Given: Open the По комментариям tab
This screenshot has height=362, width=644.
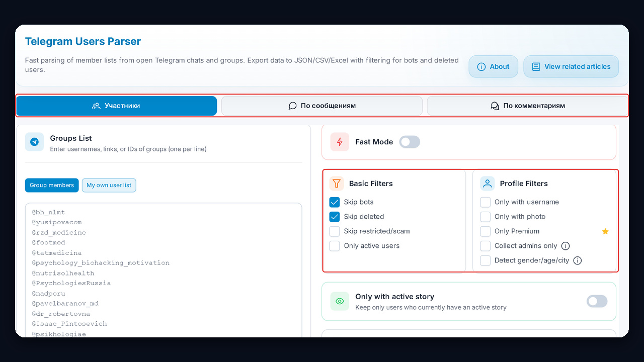Looking at the screenshot, I should point(527,106).
